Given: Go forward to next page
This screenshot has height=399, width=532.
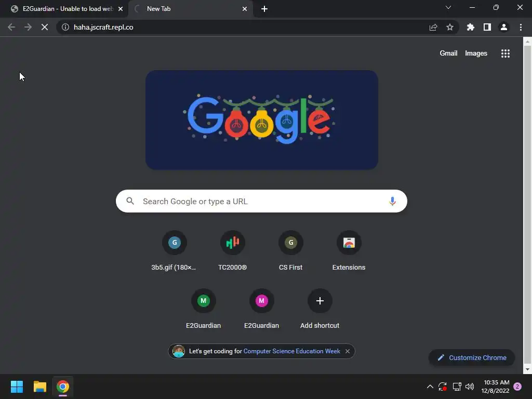Looking at the screenshot, I should click(28, 27).
